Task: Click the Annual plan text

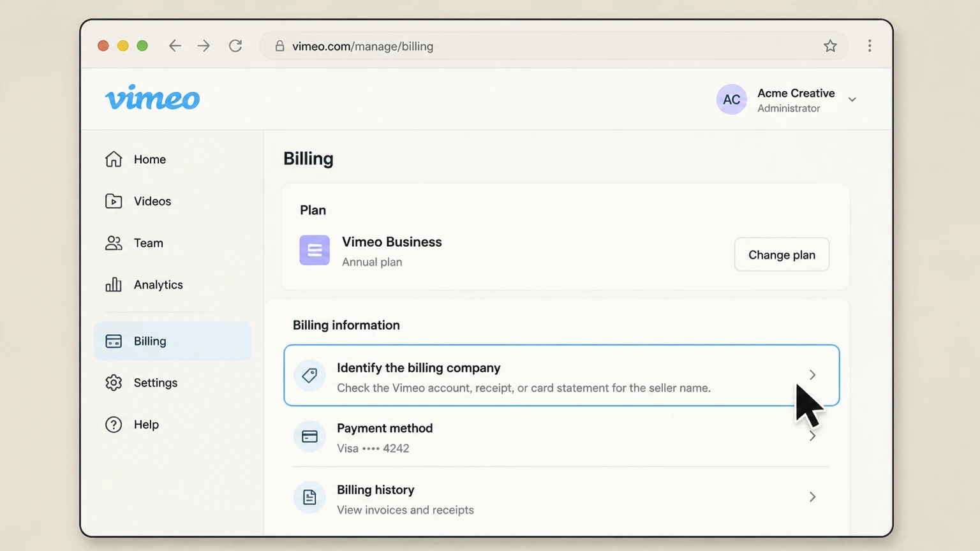Action: click(372, 262)
